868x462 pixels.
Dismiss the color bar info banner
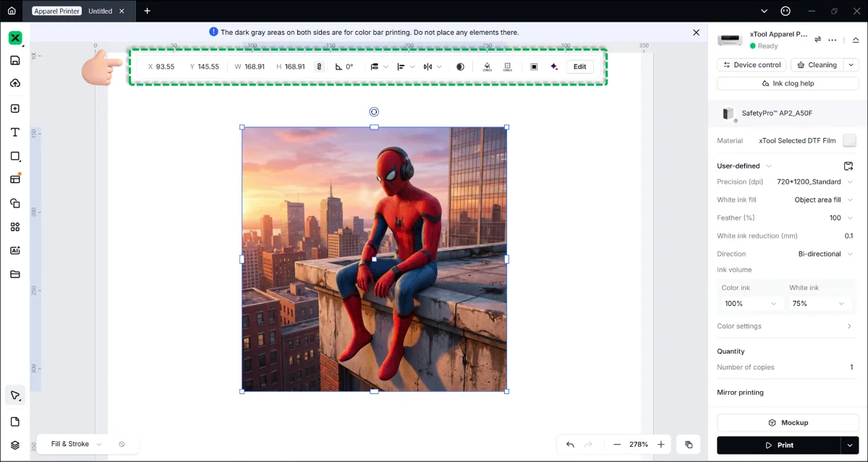(x=696, y=33)
